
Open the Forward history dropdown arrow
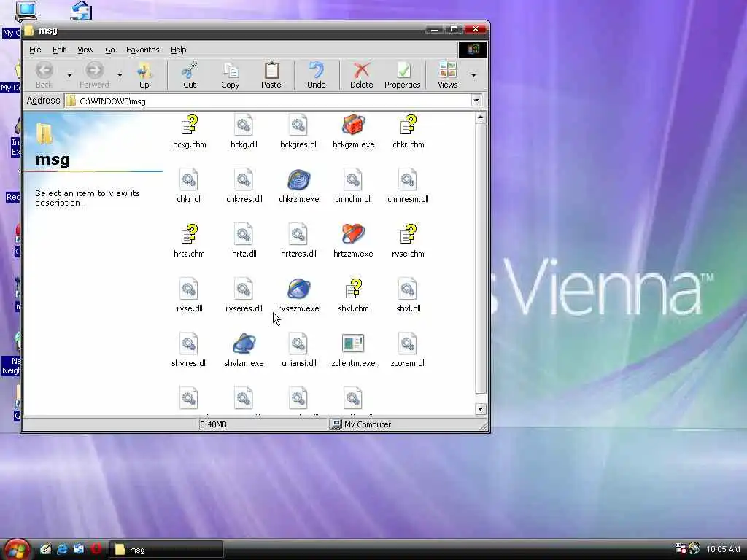[x=120, y=75]
